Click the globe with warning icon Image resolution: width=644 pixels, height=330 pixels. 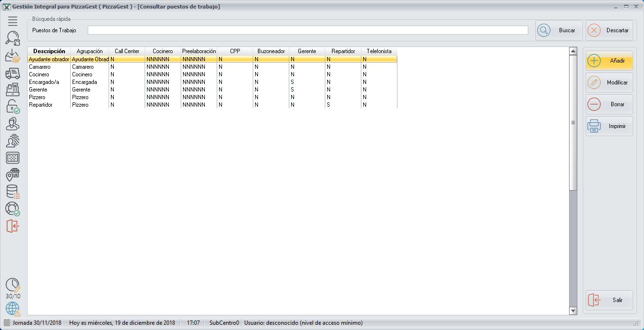[x=13, y=309]
